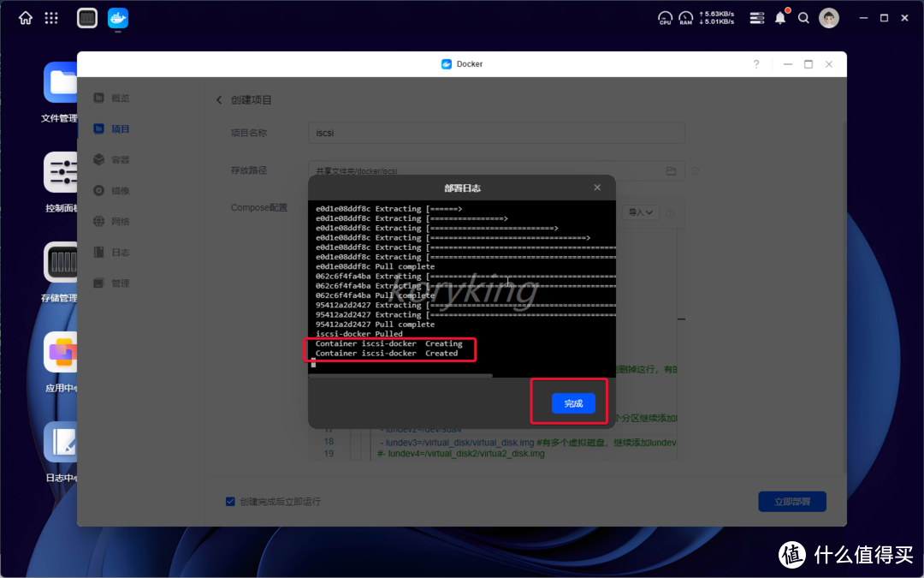Uncheck 创建完成后立即运行 checkbox
This screenshot has width=924, height=578.
coord(231,503)
